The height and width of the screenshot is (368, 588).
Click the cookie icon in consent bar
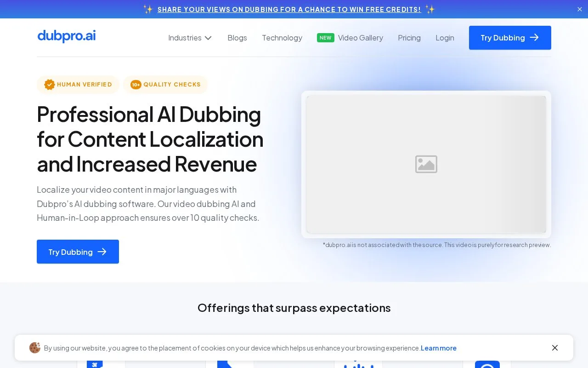(35, 348)
